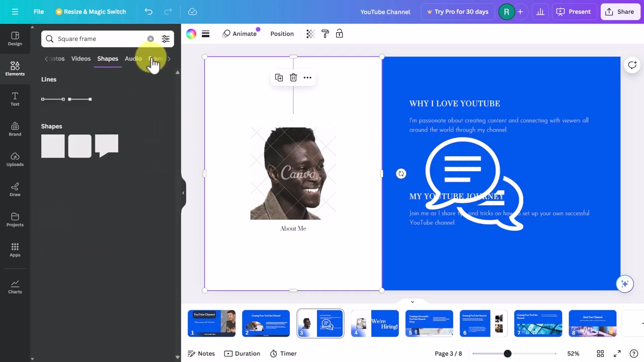Viewport: 644px width, 362px height.
Task: Open the Design sidebar panel
Action: click(15, 39)
